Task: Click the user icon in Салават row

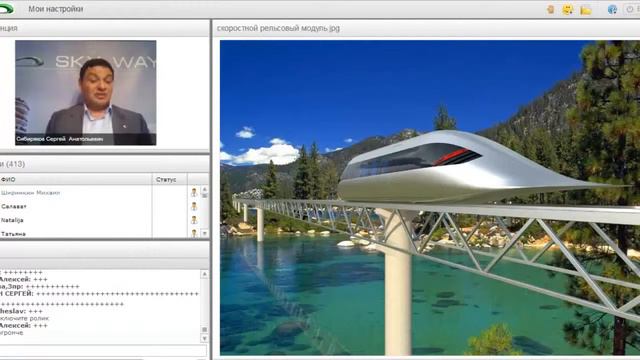Action: 194,207
